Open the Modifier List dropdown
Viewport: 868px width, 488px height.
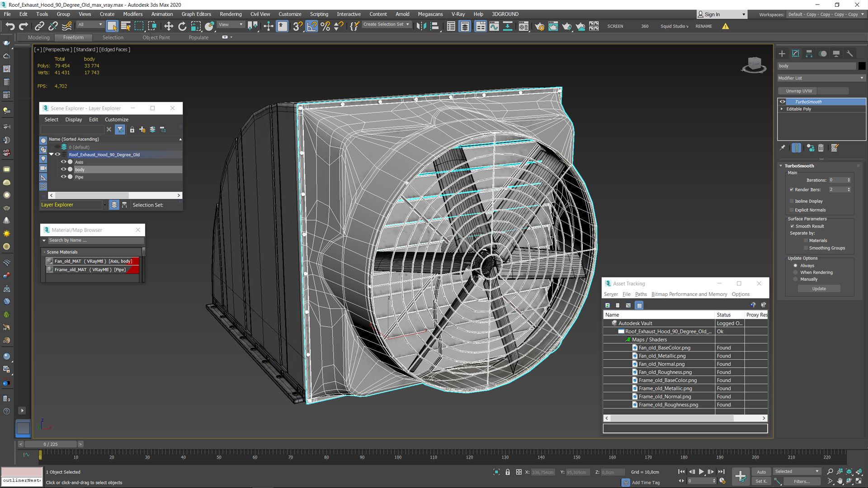tap(821, 78)
